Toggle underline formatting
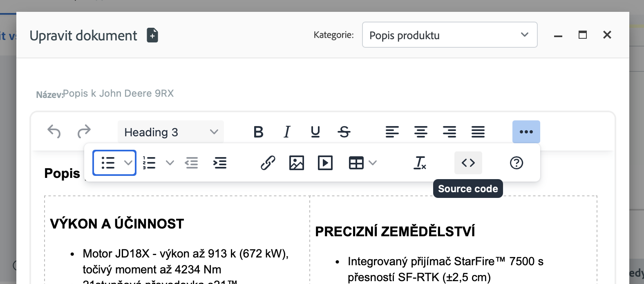This screenshot has height=284, width=644. (x=315, y=132)
